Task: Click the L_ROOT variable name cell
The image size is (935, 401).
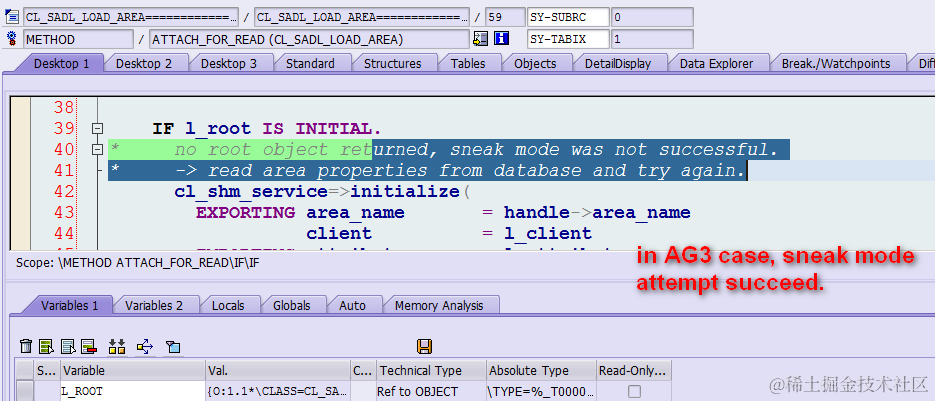Action: click(133, 392)
